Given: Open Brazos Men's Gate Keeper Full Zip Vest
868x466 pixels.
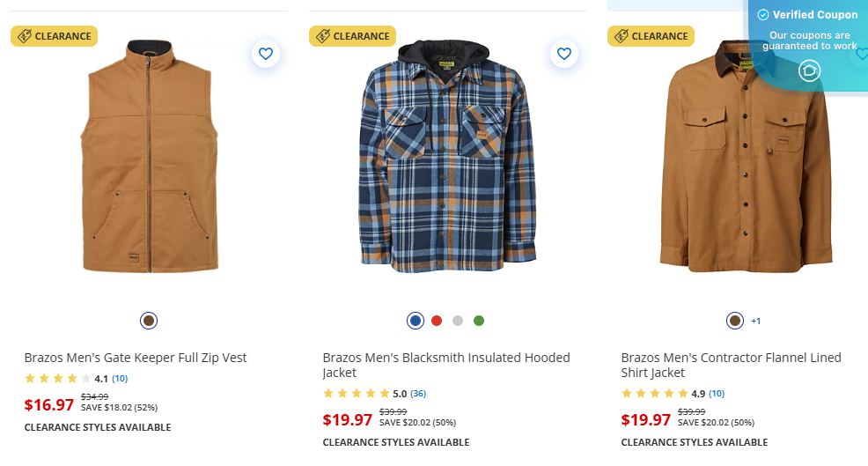Looking at the screenshot, I should [136, 358].
